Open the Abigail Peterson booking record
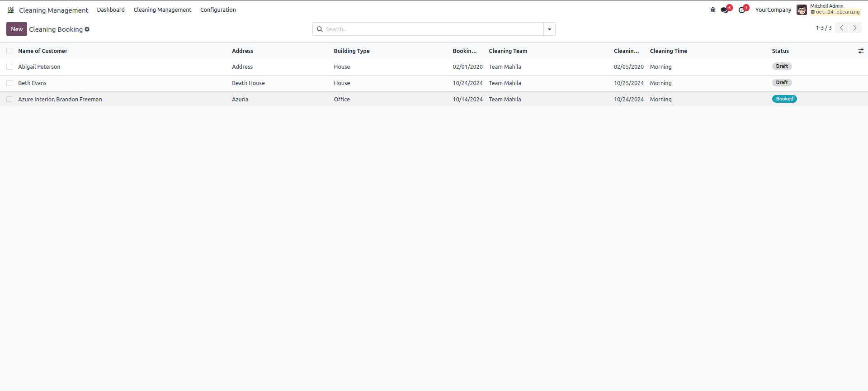Image resolution: width=868 pixels, height=391 pixels. pyautogui.click(x=39, y=67)
